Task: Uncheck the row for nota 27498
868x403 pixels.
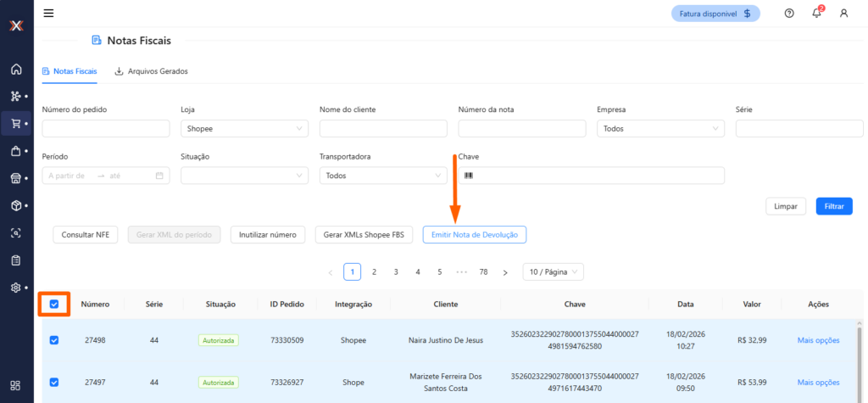Action: click(x=54, y=340)
